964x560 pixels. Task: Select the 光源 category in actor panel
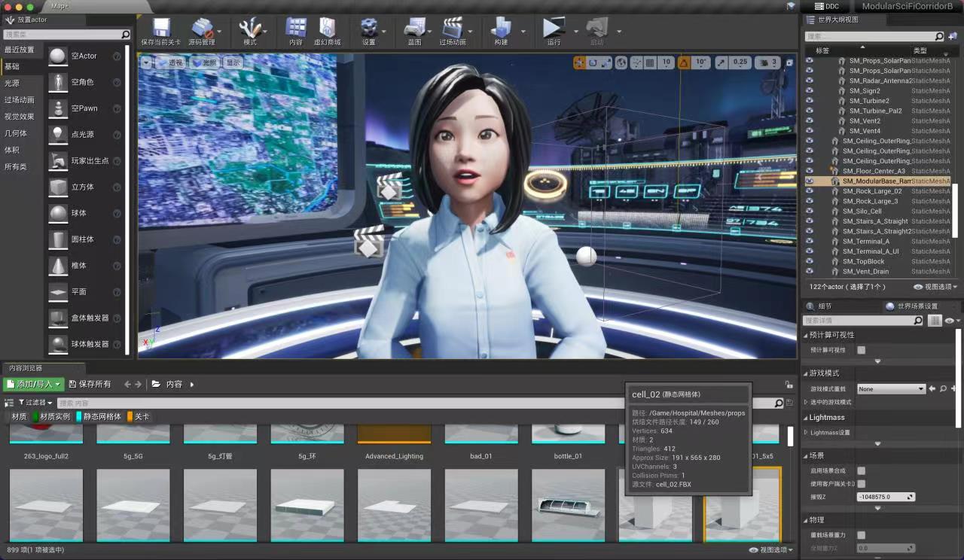(13, 83)
